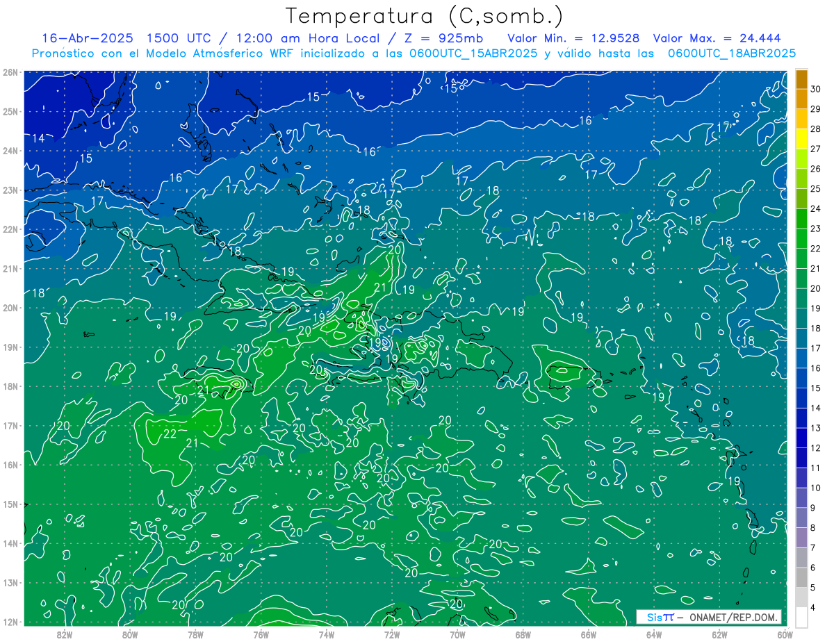The width and height of the screenshot is (834, 644).
Task: Click the '70W' longitude axis label
Action: [457, 634]
